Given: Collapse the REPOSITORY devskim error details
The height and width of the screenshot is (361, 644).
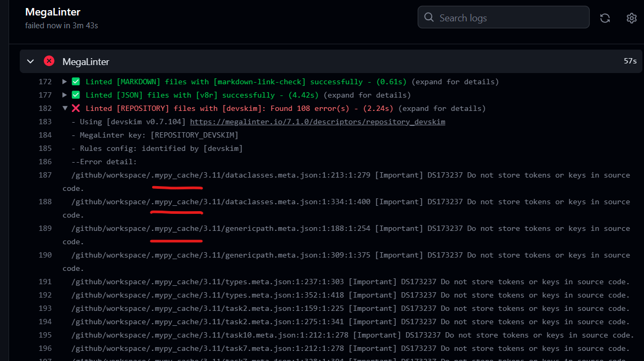Looking at the screenshot, I should 65,108.
